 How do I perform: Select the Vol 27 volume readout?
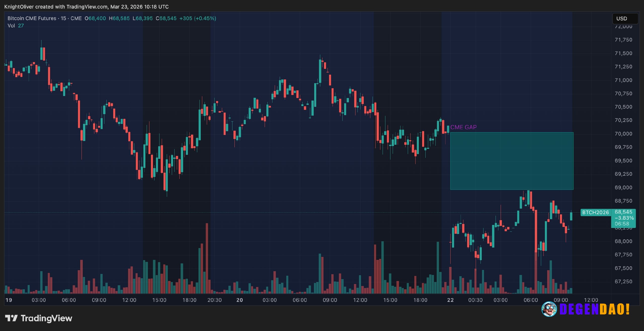coord(16,25)
